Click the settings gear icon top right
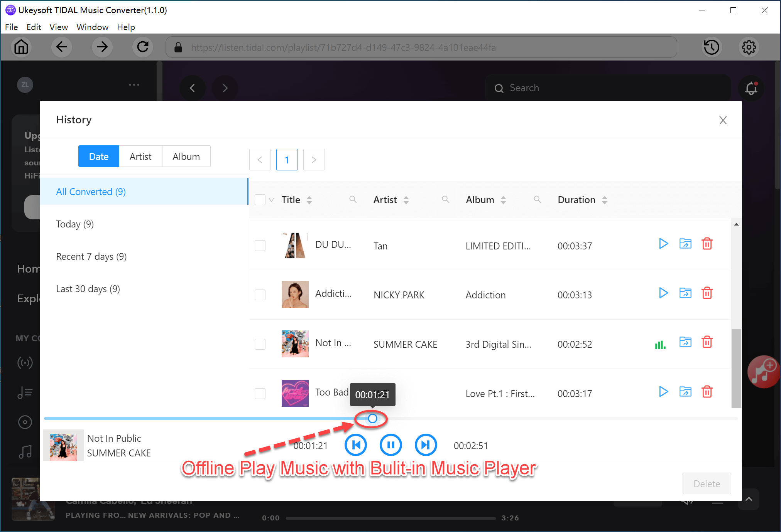Image resolution: width=781 pixels, height=532 pixels. click(x=749, y=47)
